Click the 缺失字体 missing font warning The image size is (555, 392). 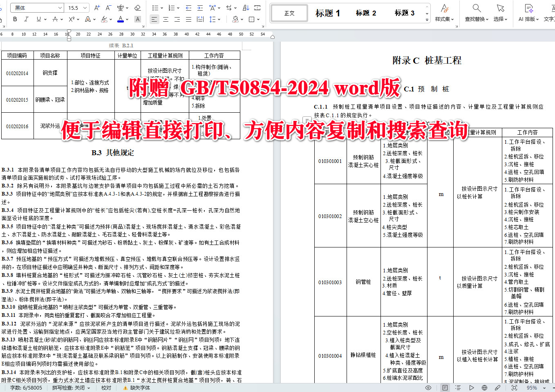point(139,388)
